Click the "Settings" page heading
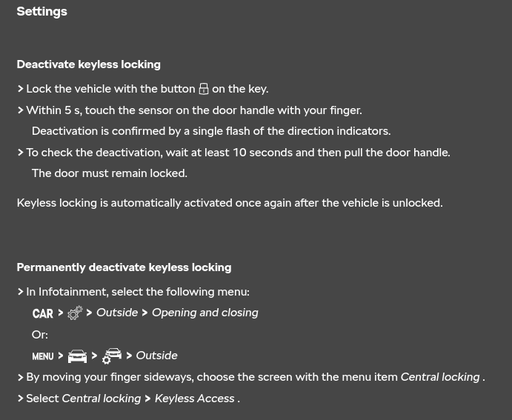 [x=41, y=11]
